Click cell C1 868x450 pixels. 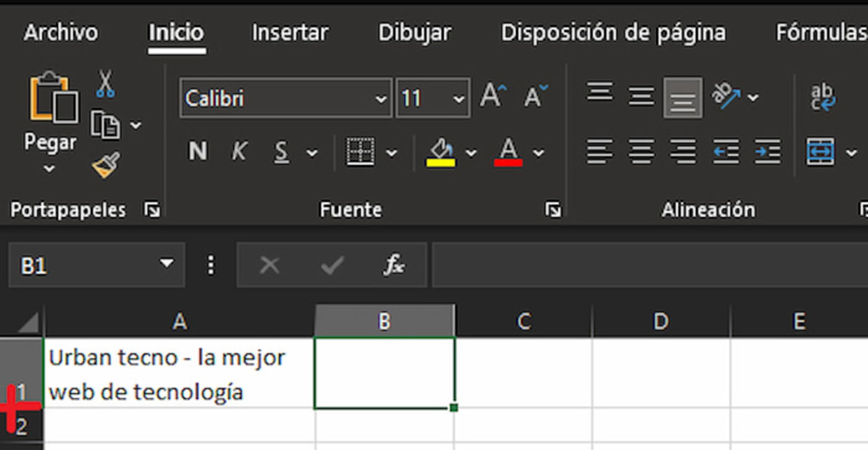524,373
